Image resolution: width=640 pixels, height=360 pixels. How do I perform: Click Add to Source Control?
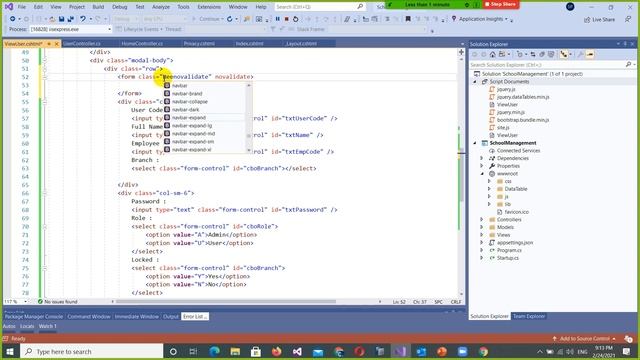pos(583,338)
